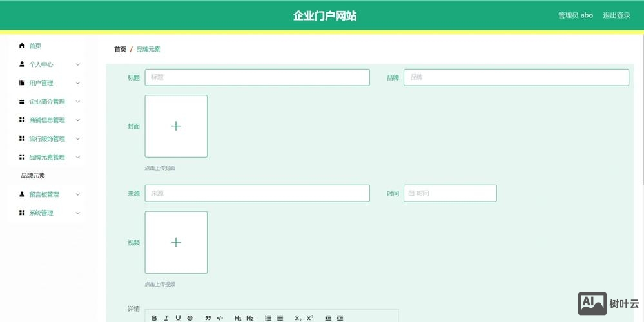
Task: Increase indent in the editor
Action: click(x=340, y=318)
